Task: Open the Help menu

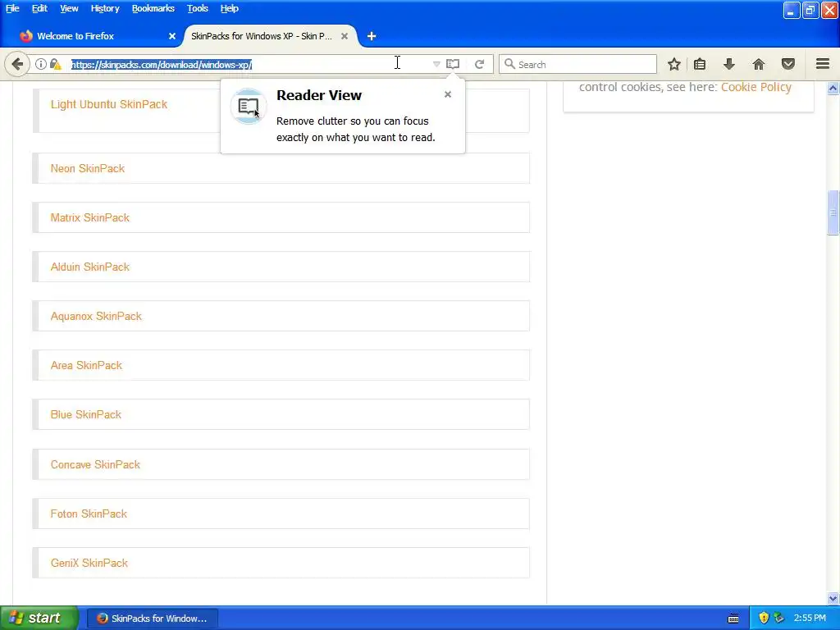Action: pyautogui.click(x=230, y=8)
